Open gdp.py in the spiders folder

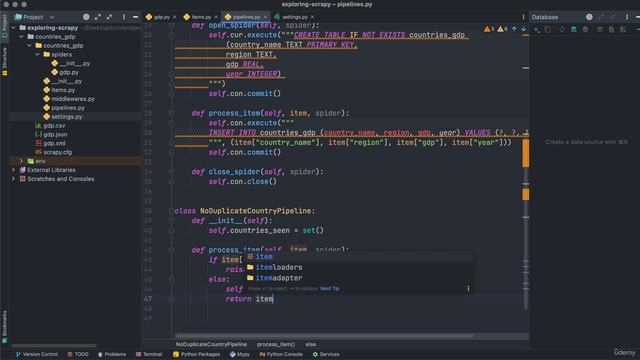point(64,72)
